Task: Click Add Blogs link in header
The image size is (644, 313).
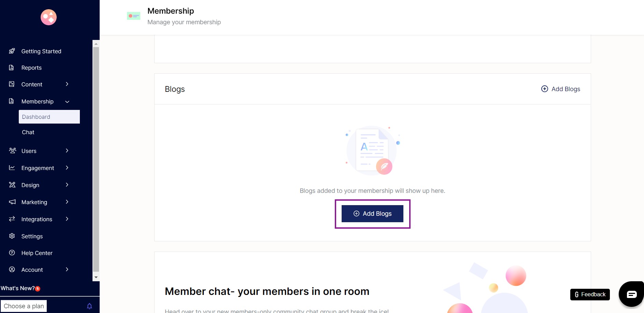Action: [561, 89]
